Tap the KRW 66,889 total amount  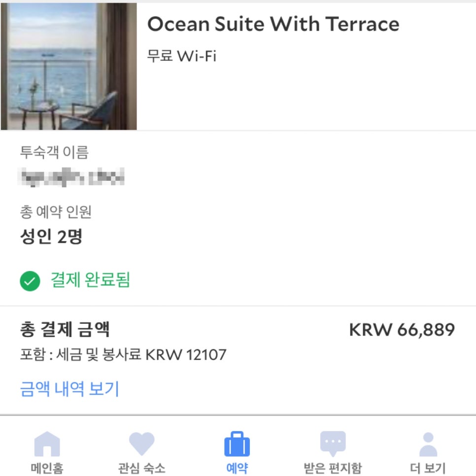tap(402, 330)
